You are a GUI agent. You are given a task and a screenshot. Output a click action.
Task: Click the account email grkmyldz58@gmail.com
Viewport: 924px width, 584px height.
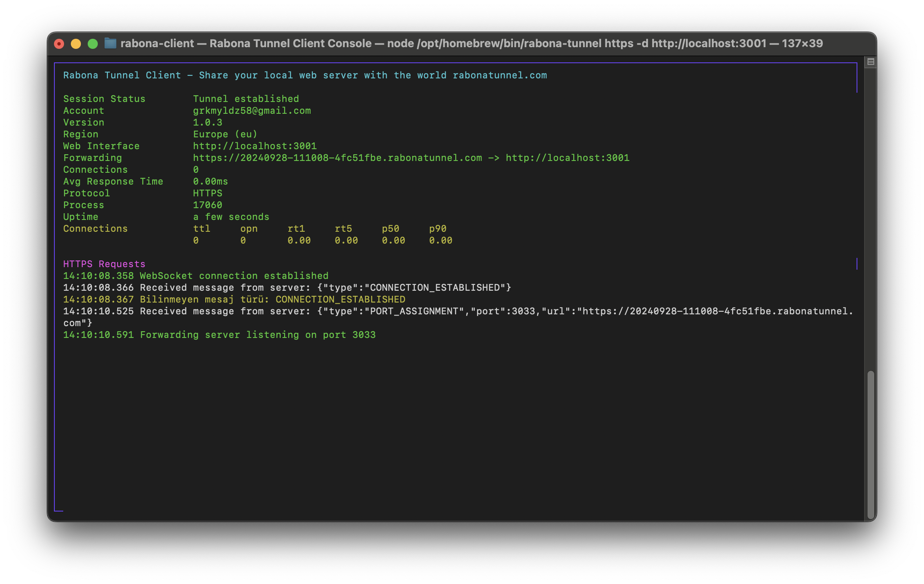(x=252, y=111)
